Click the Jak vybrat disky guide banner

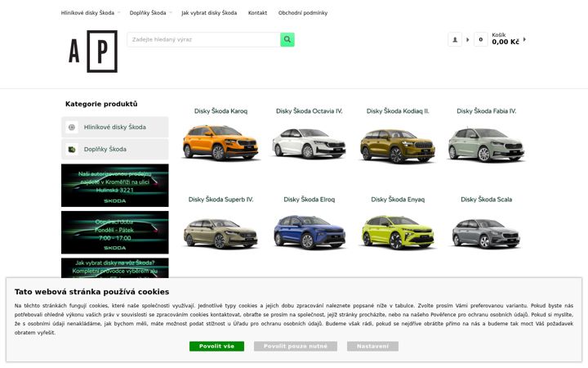click(115, 267)
